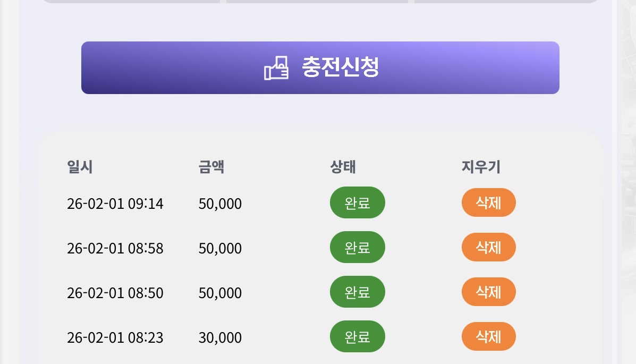Click the 30,000 amount in last row
The image size is (636, 364).
220,337
